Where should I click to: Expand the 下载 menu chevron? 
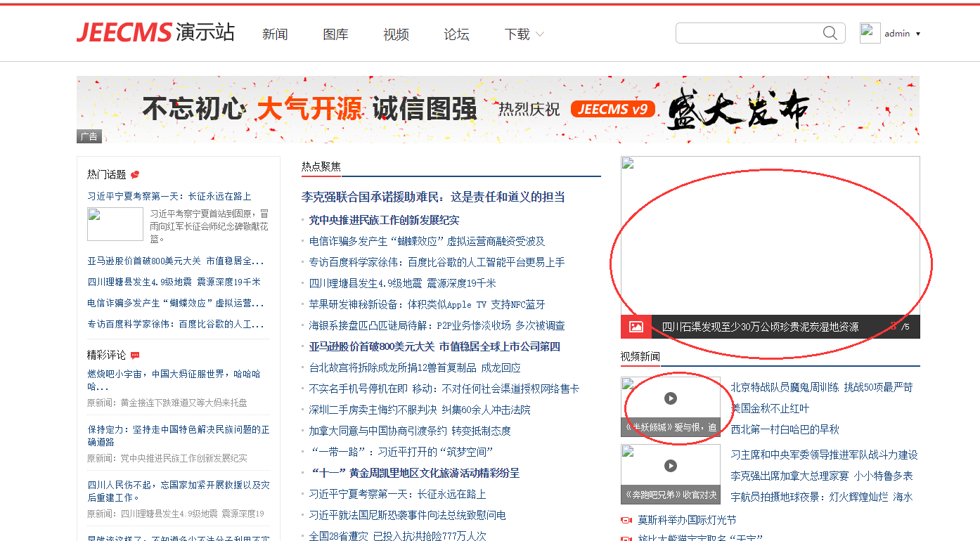[540, 34]
